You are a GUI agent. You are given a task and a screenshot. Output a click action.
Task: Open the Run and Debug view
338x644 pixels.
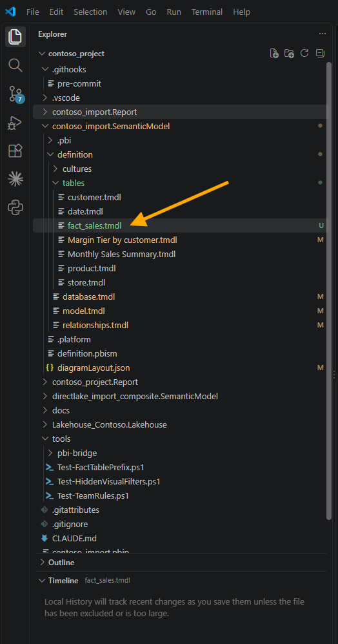(x=15, y=122)
